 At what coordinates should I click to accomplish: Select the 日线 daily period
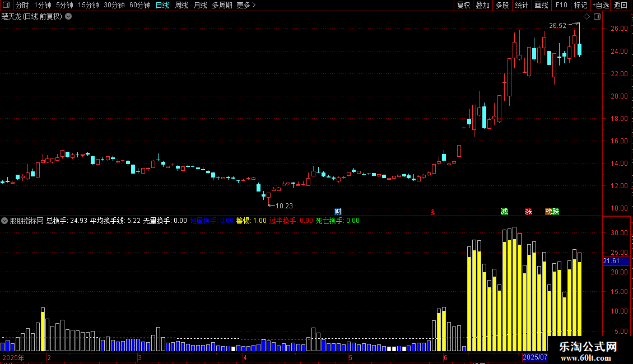click(x=162, y=5)
